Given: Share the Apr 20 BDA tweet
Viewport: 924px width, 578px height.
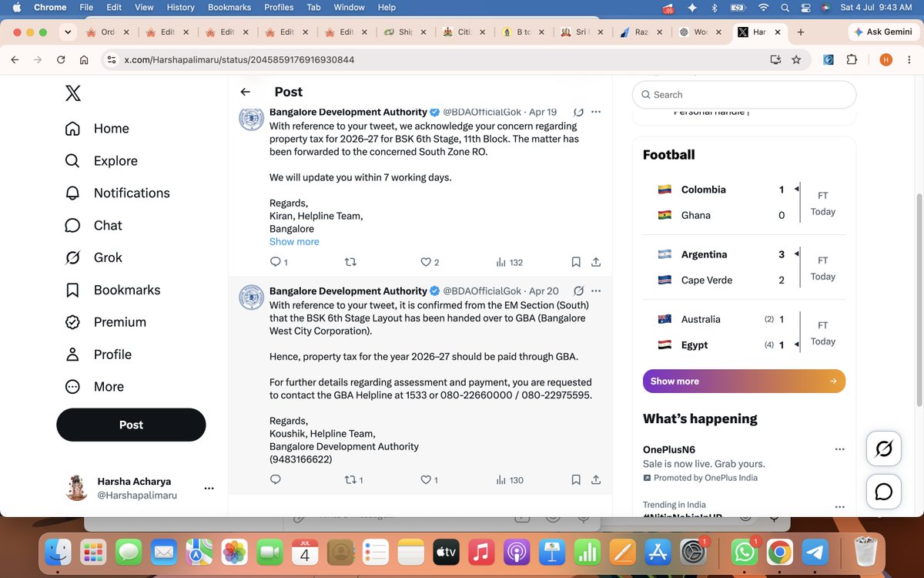Looking at the screenshot, I should pos(596,479).
